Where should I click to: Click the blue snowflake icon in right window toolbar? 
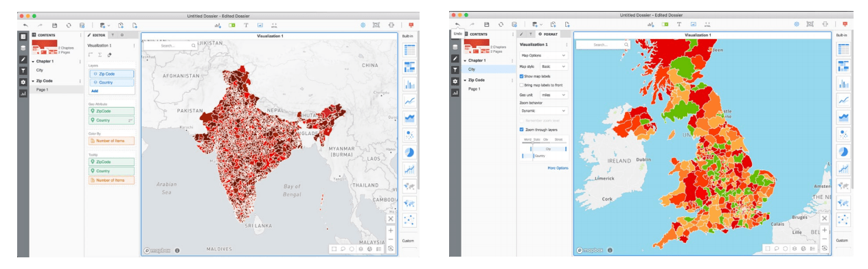[797, 25]
